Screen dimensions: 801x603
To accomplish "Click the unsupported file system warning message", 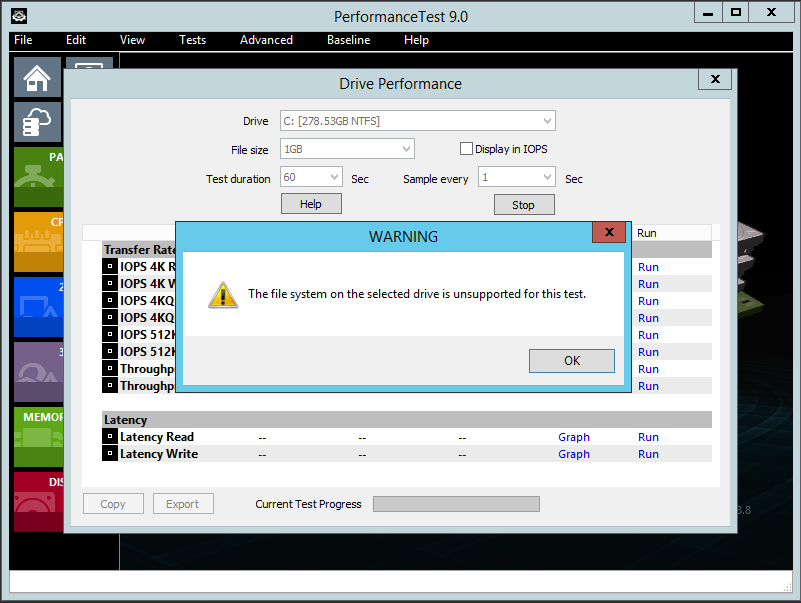I will pyautogui.click(x=417, y=294).
